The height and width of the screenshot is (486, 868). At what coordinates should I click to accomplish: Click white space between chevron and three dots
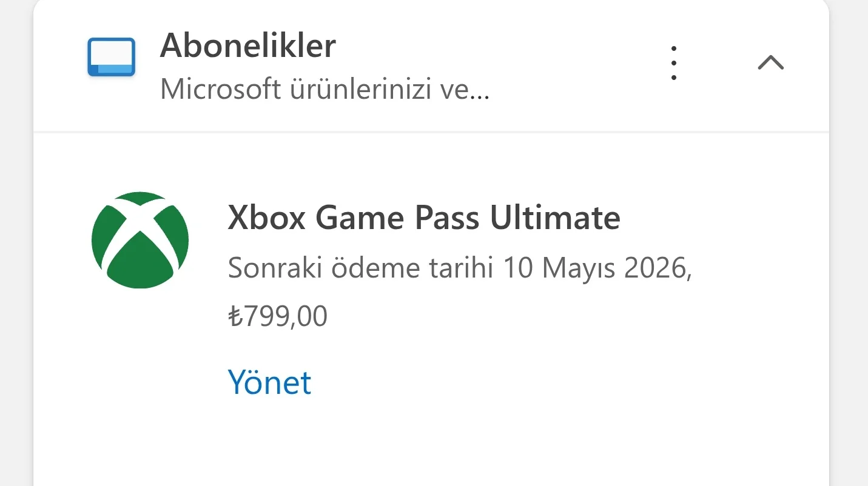(722, 62)
